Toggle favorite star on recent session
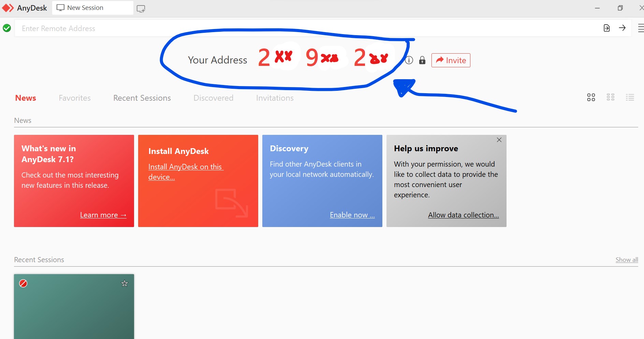Image resolution: width=644 pixels, height=339 pixels. [x=125, y=283]
